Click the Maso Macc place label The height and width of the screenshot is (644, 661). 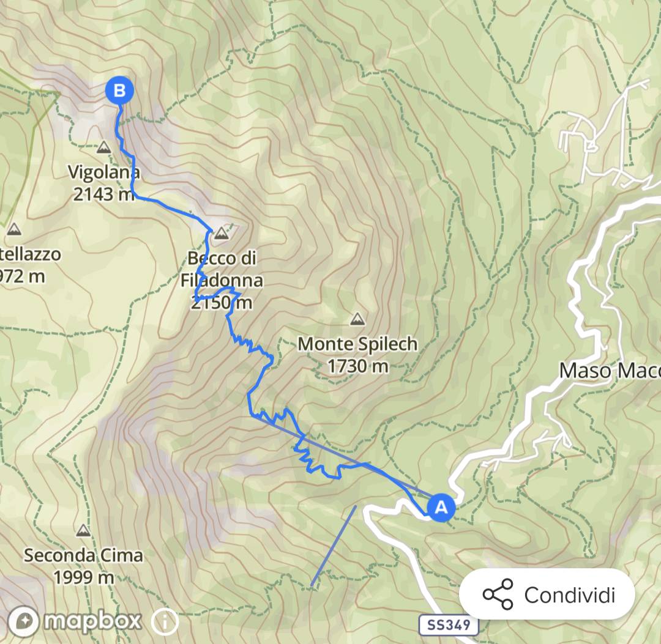(610, 371)
